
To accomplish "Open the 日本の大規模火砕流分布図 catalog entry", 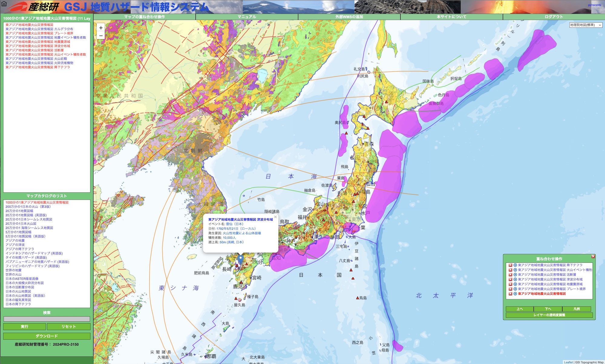I will pos(25,283).
